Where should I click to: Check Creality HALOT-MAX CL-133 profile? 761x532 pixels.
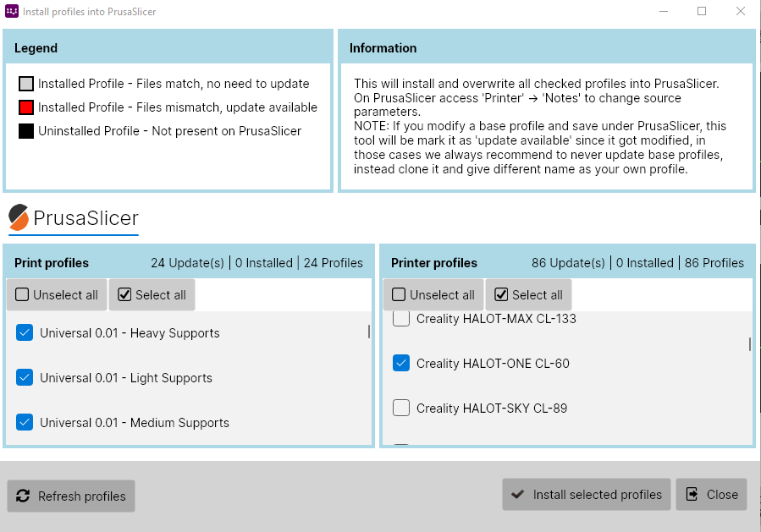pyautogui.click(x=401, y=319)
